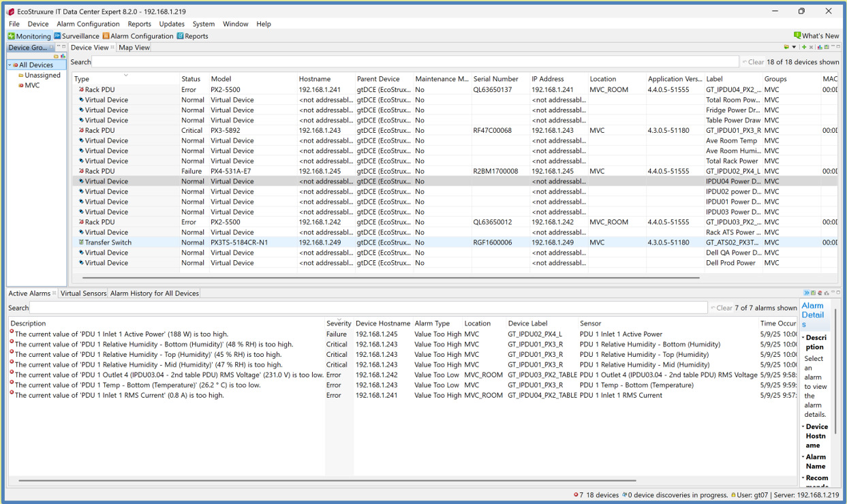This screenshot has width=847, height=504.
Task: Click the alarms Search input field
Action: click(x=368, y=308)
